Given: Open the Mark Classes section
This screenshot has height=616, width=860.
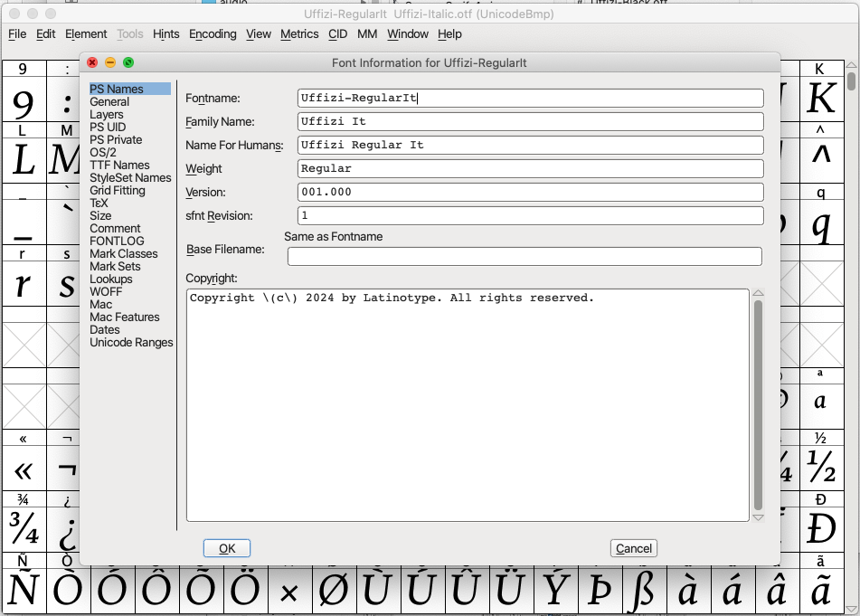Looking at the screenshot, I should coord(123,253).
